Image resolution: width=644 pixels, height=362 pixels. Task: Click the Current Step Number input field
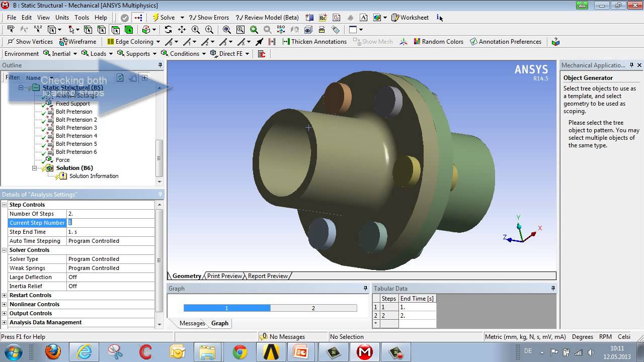[111, 223]
